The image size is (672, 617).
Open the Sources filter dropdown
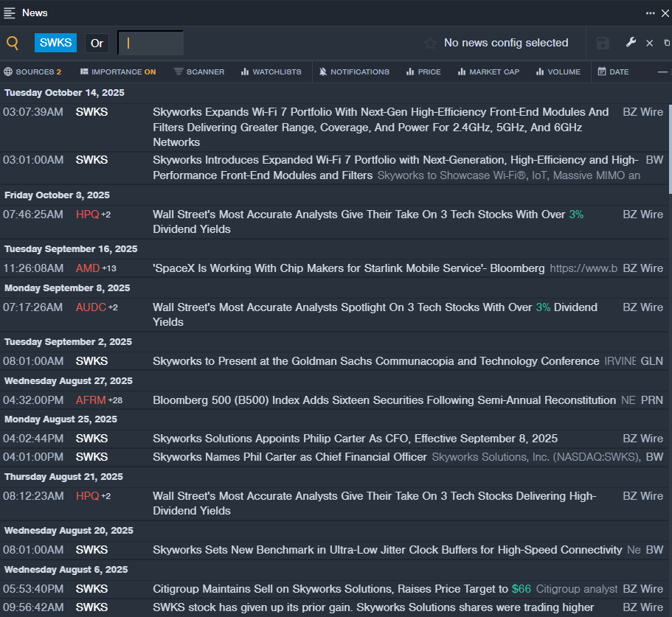tap(32, 72)
